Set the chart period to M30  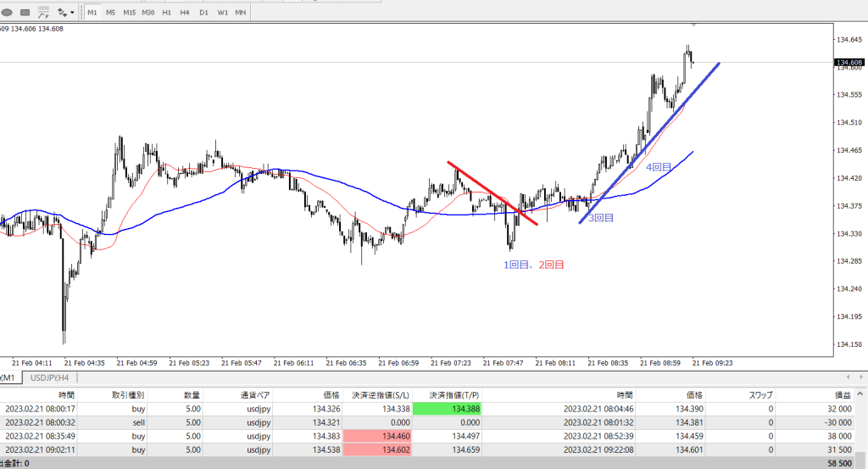tap(148, 13)
